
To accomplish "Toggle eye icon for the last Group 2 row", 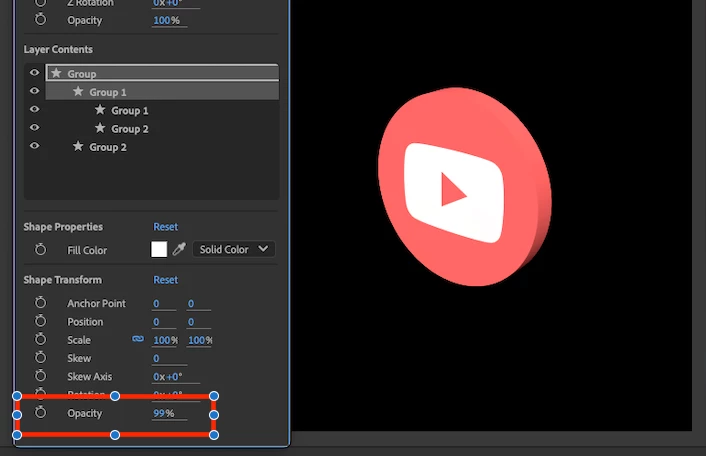I will tap(34, 146).
